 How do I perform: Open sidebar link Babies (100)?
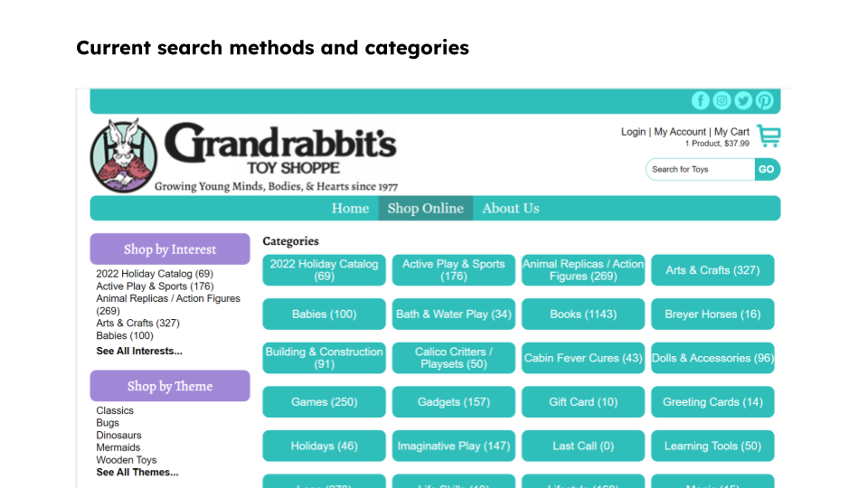[x=125, y=336]
